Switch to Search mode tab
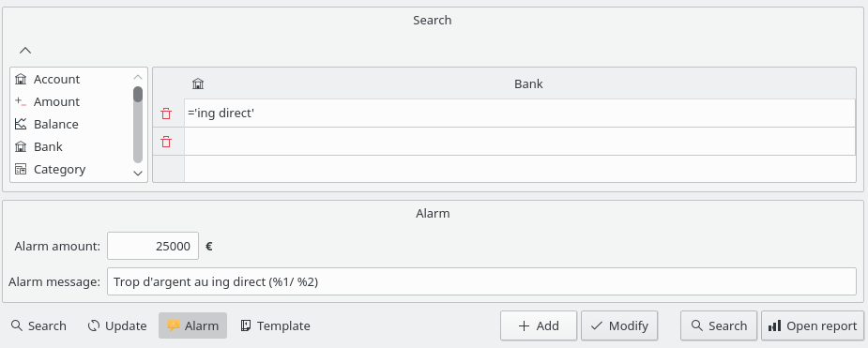The width and height of the screenshot is (868, 348). [x=38, y=325]
